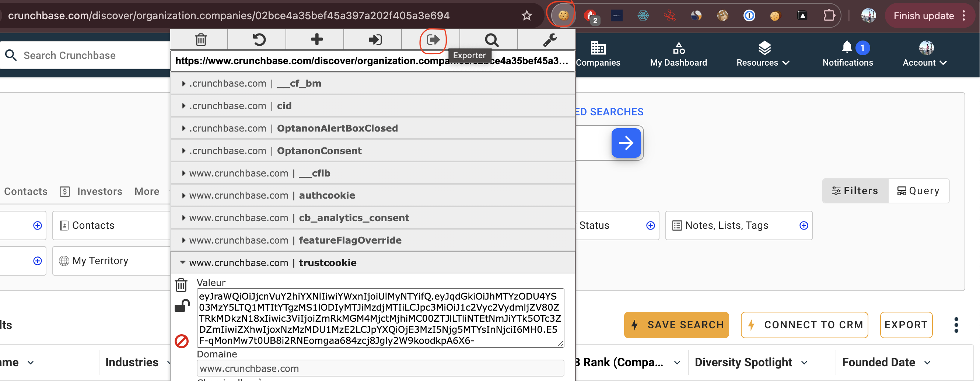Bookmark the page with the star icon

tap(526, 15)
